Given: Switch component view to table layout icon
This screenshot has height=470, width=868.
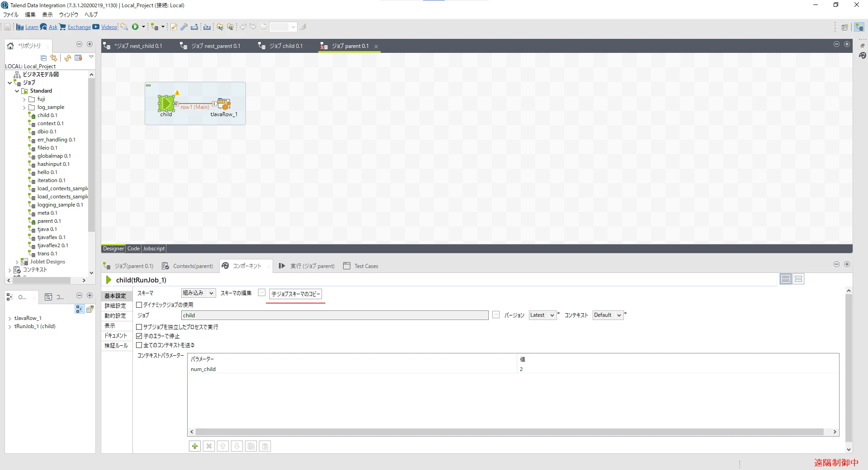Looking at the screenshot, I should (x=798, y=279).
